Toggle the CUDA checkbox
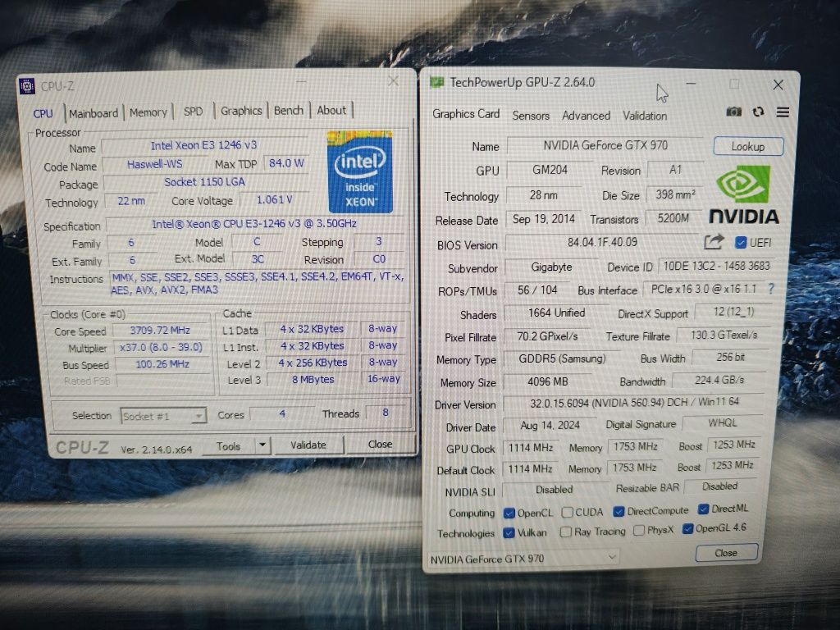The height and width of the screenshot is (630, 840). tap(567, 512)
